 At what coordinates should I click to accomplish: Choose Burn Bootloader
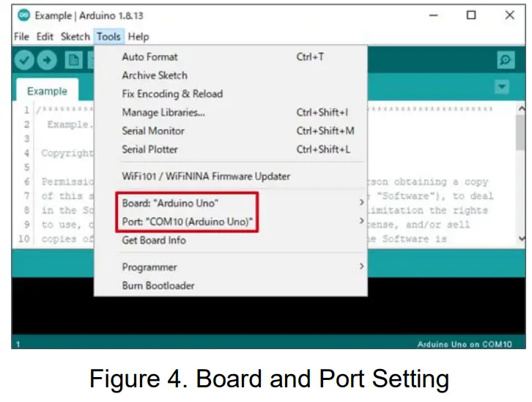click(x=231, y=285)
